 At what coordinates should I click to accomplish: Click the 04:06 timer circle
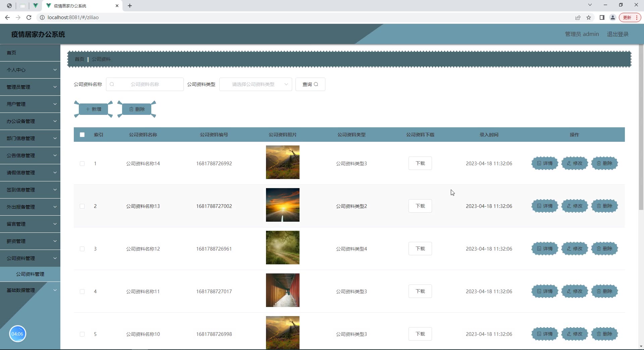pos(17,334)
